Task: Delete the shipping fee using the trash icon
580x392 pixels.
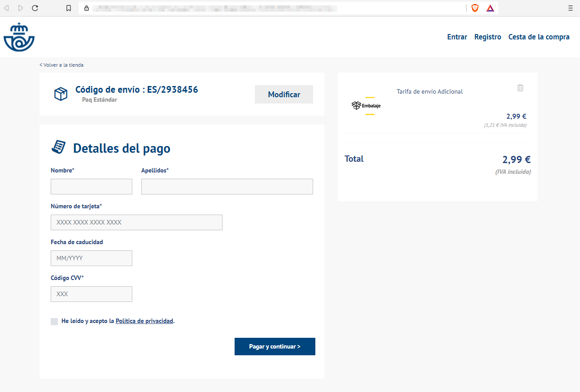Action: coord(520,88)
